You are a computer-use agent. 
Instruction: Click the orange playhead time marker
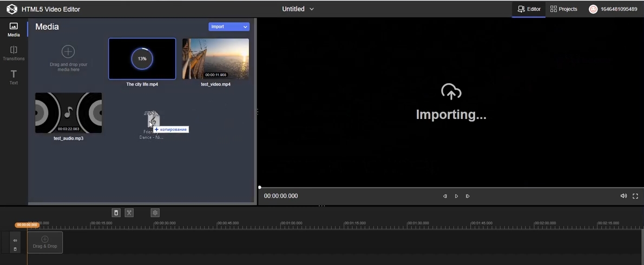(x=27, y=225)
